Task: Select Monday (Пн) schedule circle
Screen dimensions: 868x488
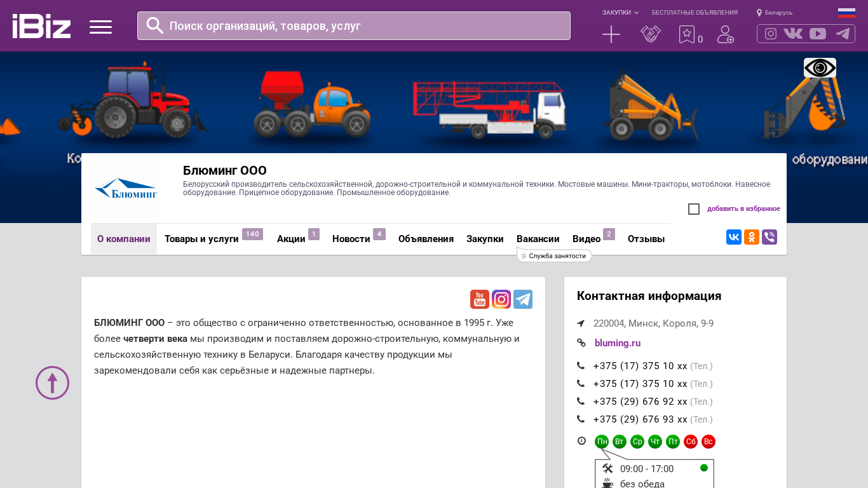Action: [602, 442]
